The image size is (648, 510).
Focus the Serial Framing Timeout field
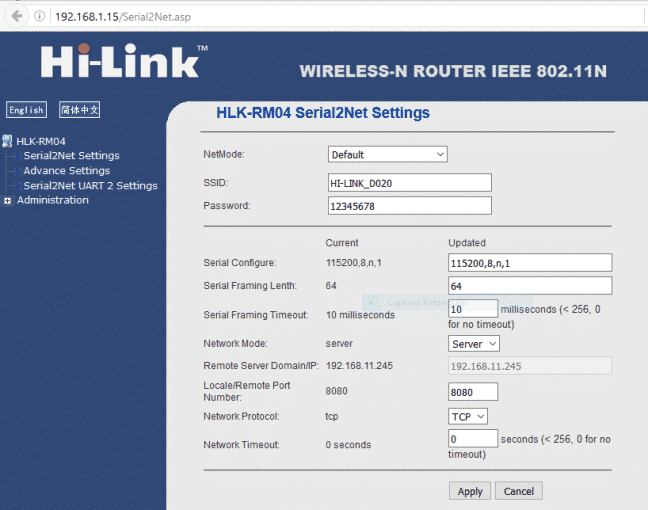coord(473,309)
